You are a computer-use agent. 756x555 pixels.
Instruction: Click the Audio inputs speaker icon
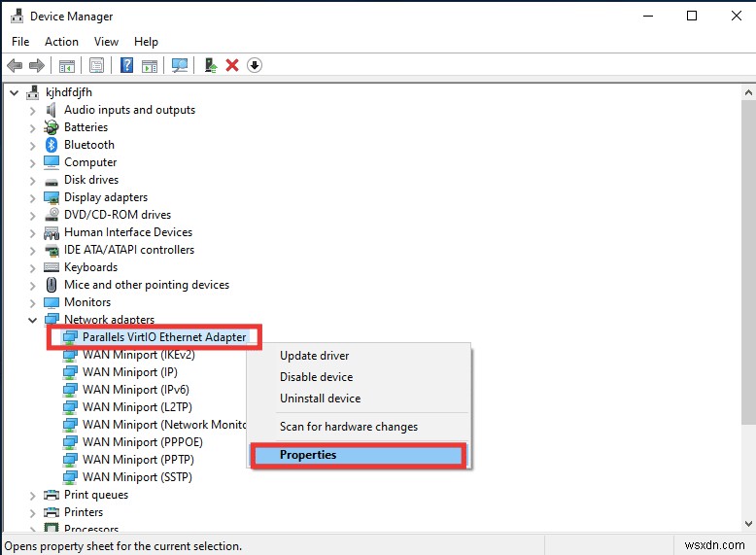click(x=52, y=110)
